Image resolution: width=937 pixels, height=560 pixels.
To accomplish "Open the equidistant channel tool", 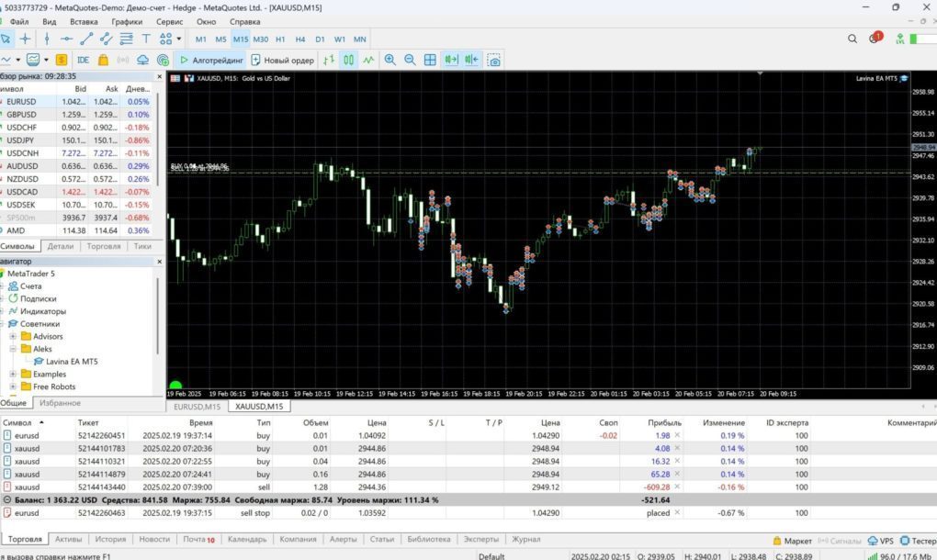I will pos(107,39).
